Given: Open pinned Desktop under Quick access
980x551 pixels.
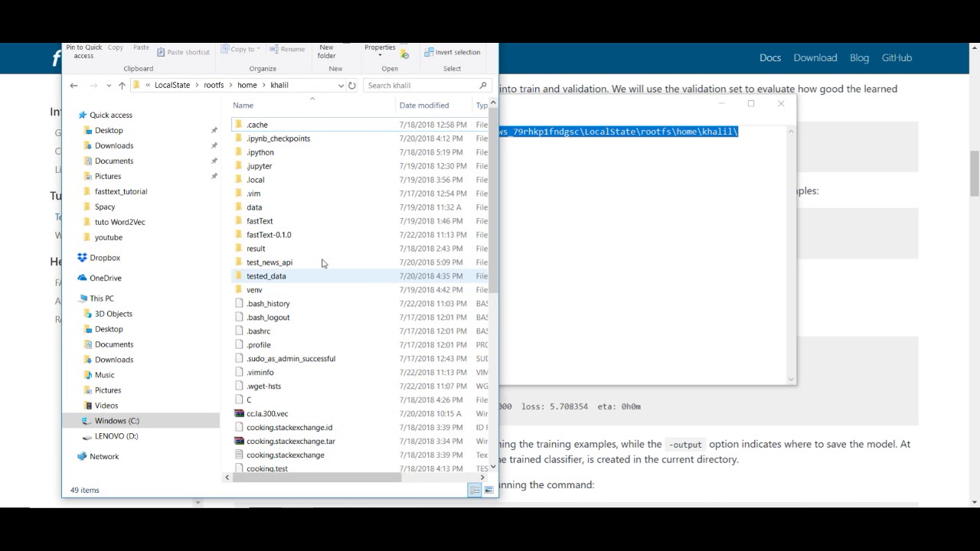Looking at the screenshot, I should coord(109,131).
